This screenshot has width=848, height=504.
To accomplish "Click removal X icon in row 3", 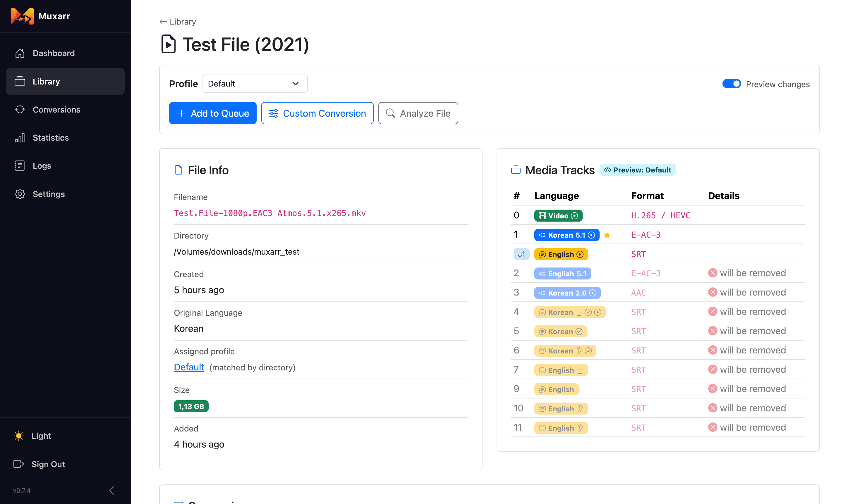I will click(x=713, y=292).
